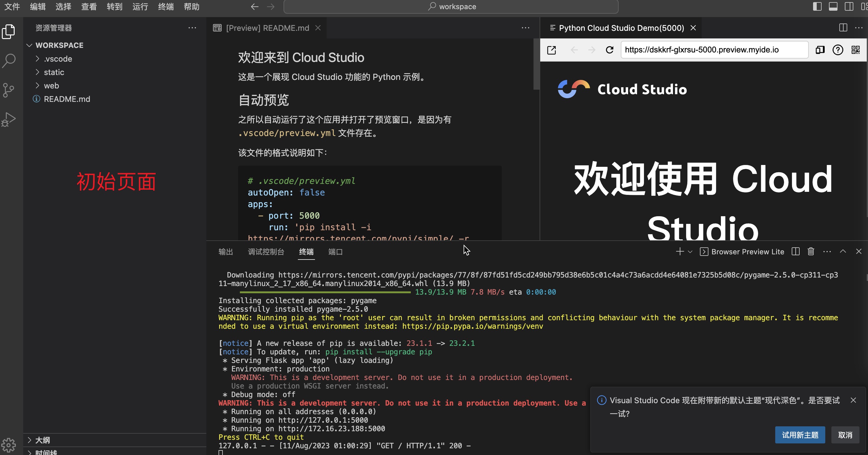The width and height of the screenshot is (868, 455).
Task: Open new terminal profile dropdown arrow
Action: click(x=690, y=252)
